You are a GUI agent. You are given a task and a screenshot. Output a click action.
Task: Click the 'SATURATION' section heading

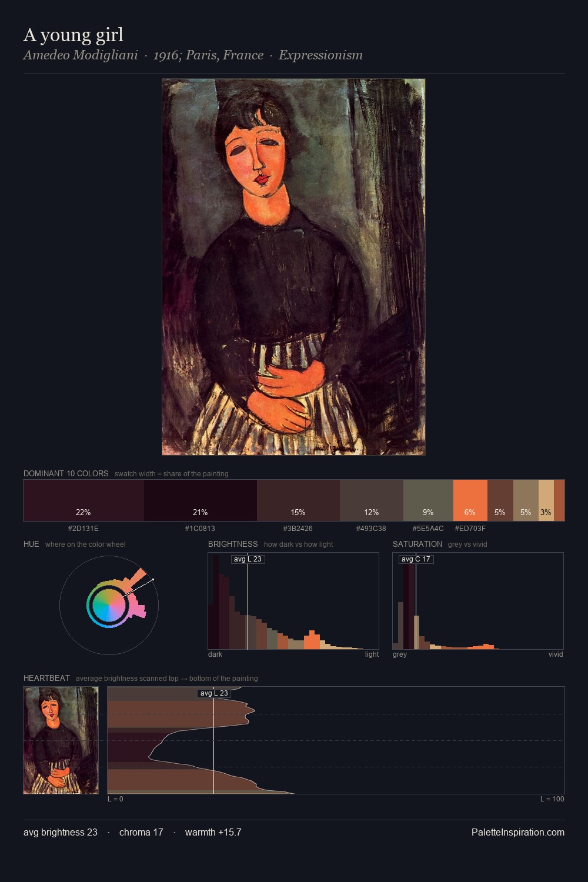[417, 544]
